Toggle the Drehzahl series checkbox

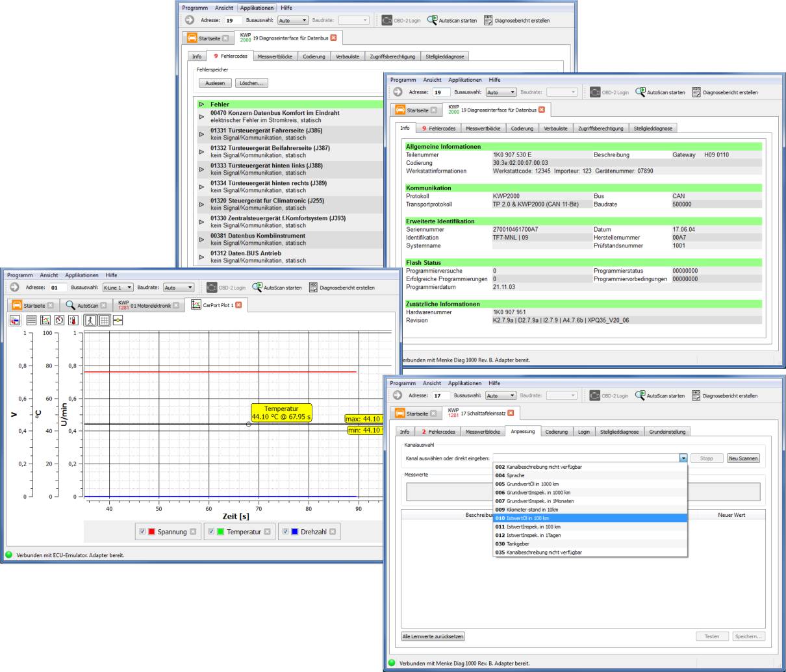point(285,532)
